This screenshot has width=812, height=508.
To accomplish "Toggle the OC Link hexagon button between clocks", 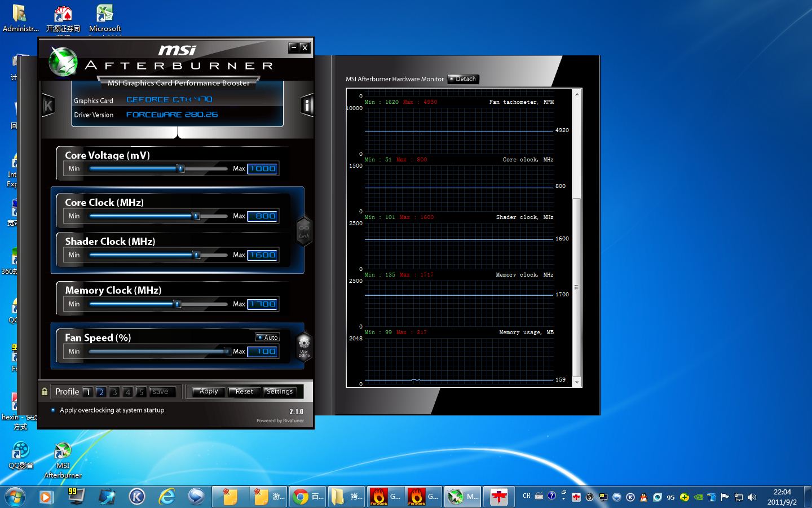I will pos(304,231).
